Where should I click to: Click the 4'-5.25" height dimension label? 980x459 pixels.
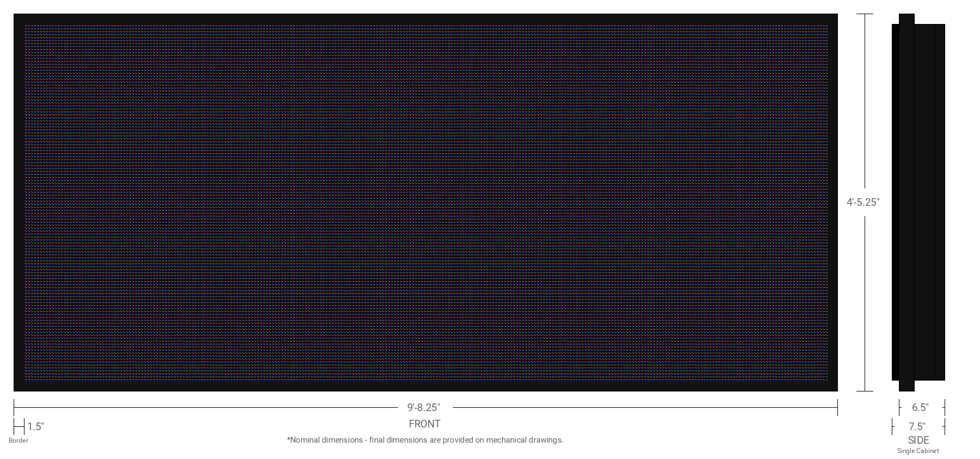pos(863,202)
